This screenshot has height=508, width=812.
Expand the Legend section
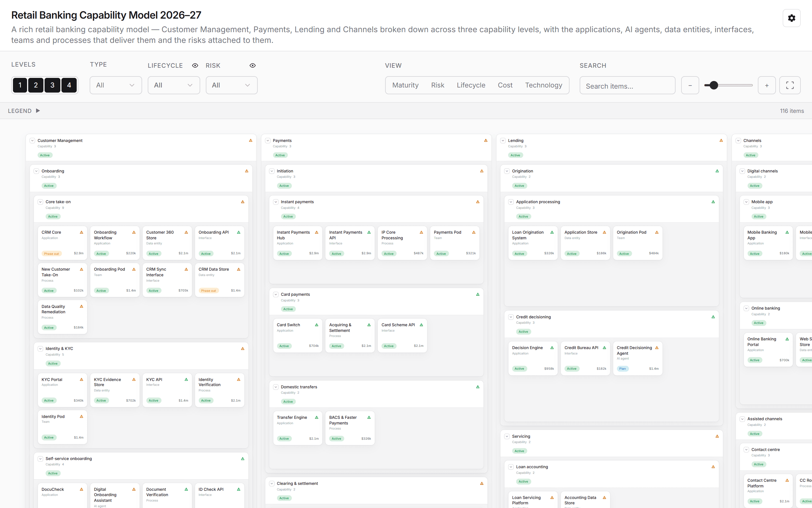coord(24,111)
